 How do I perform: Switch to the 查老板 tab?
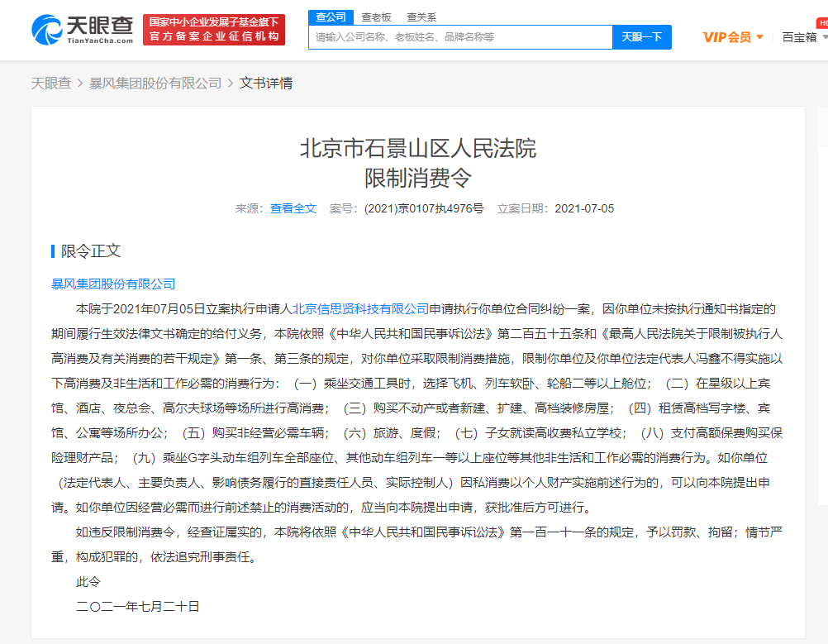pos(376,17)
